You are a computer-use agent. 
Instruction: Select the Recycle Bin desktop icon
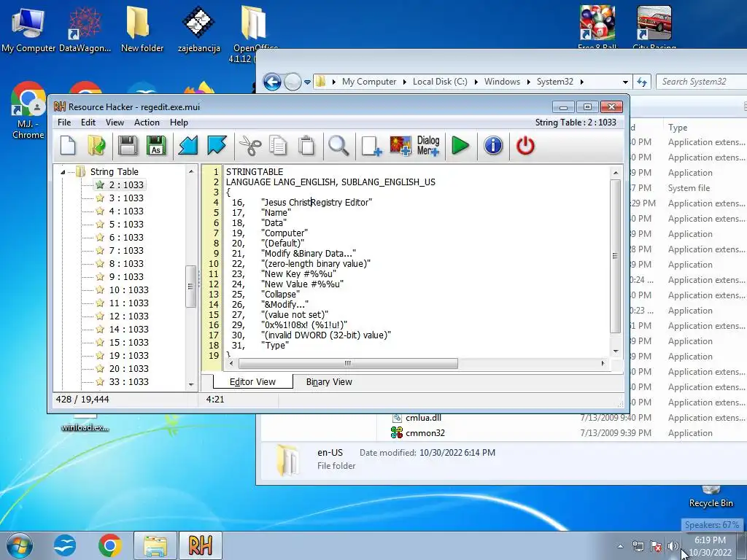(x=711, y=497)
